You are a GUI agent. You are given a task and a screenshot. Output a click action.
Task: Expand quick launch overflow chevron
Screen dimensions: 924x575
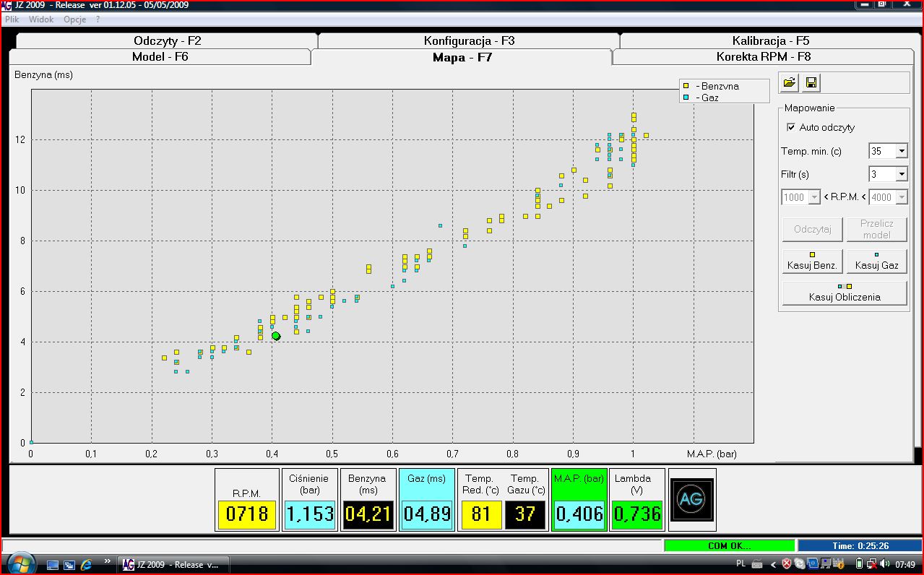108,561
